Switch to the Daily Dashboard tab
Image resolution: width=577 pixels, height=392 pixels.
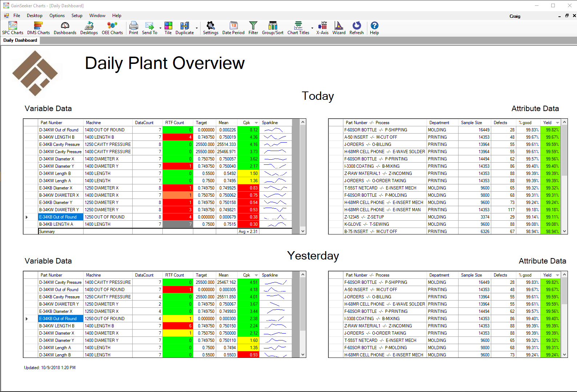20,40
